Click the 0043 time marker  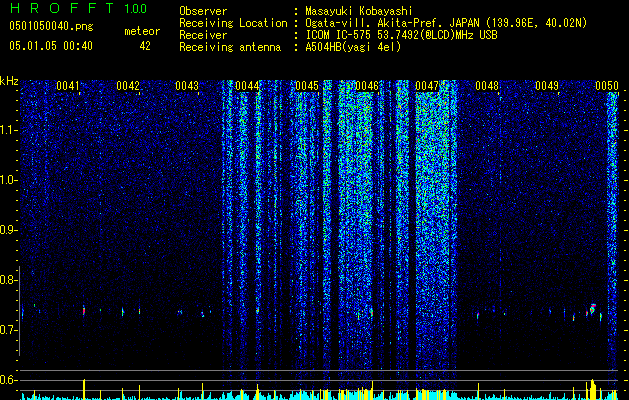point(187,86)
